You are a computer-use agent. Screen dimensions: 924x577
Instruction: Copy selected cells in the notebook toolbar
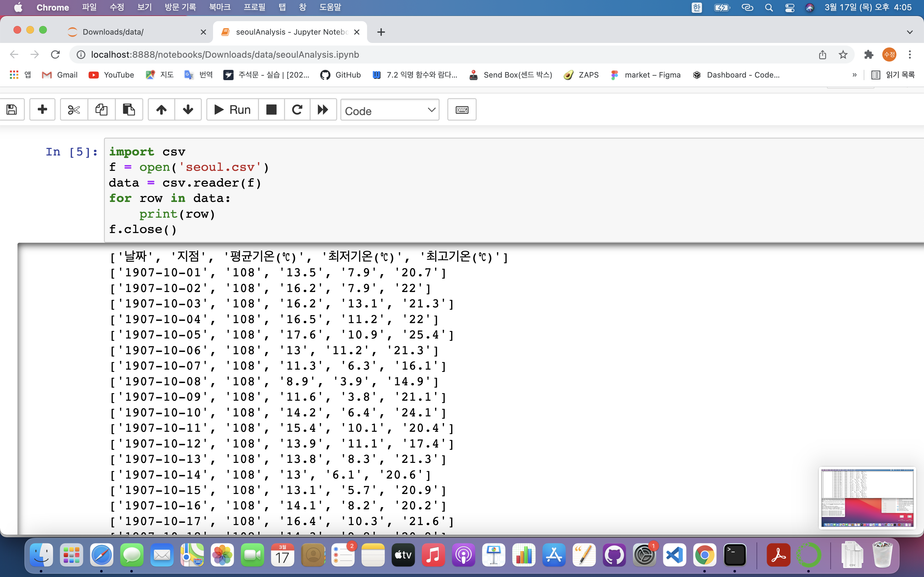click(101, 110)
